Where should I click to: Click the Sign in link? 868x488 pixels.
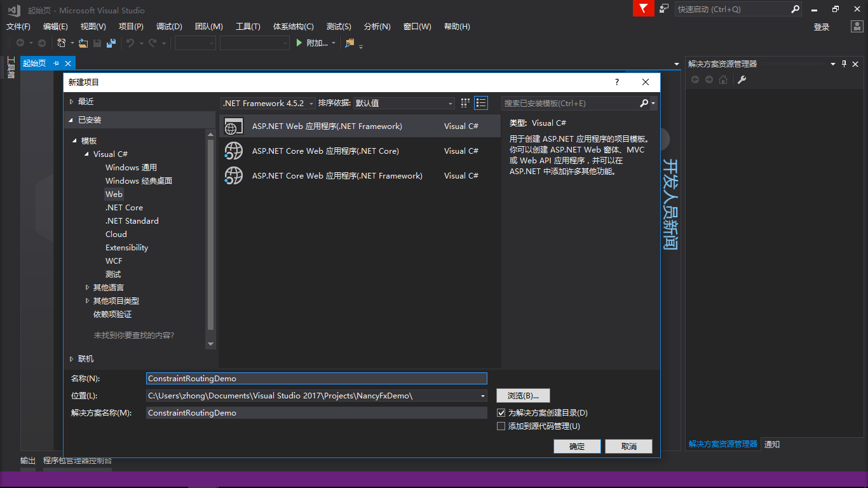822,27
